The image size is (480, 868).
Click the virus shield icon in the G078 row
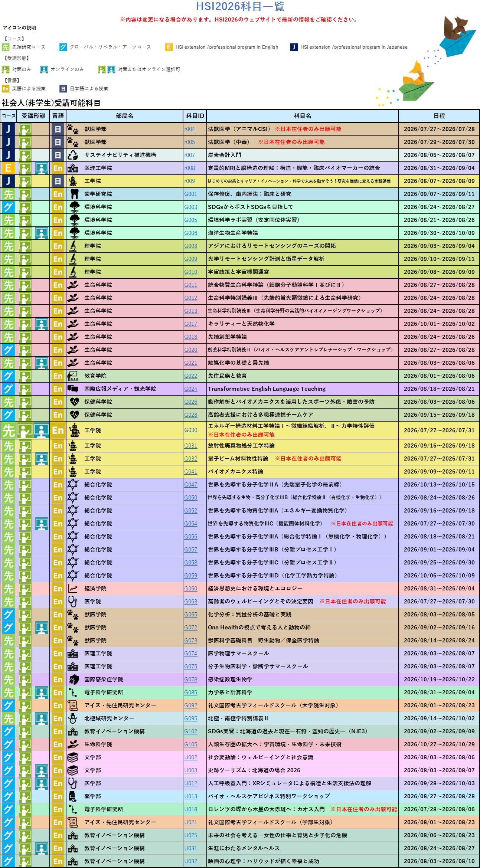click(x=74, y=679)
